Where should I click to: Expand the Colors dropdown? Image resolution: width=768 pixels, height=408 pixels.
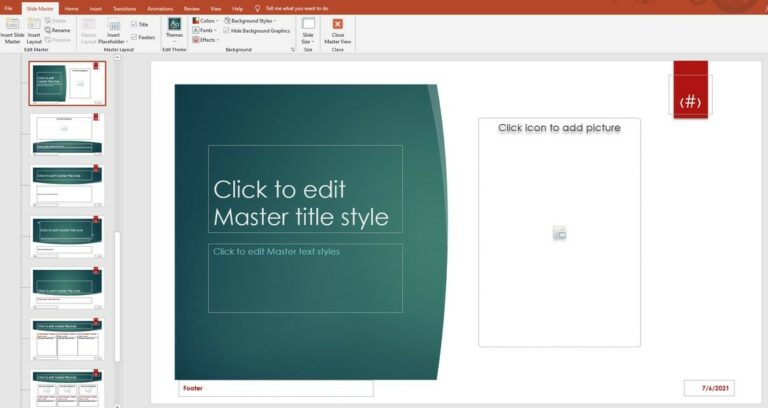click(x=205, y=21)
